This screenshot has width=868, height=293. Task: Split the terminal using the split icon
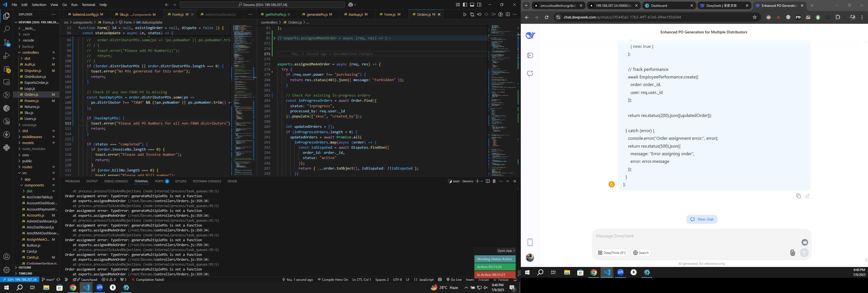coord(488,181)
